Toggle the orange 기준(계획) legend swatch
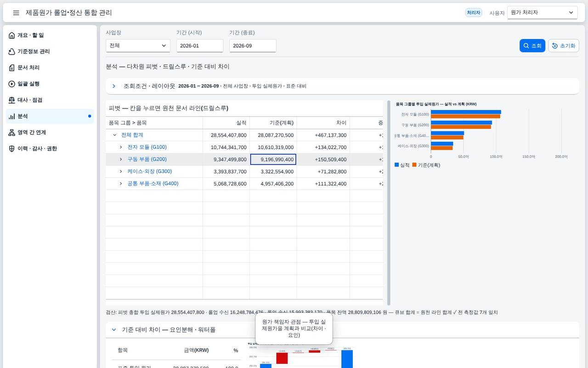The image size is (588, 368). [x=414, y=165]
